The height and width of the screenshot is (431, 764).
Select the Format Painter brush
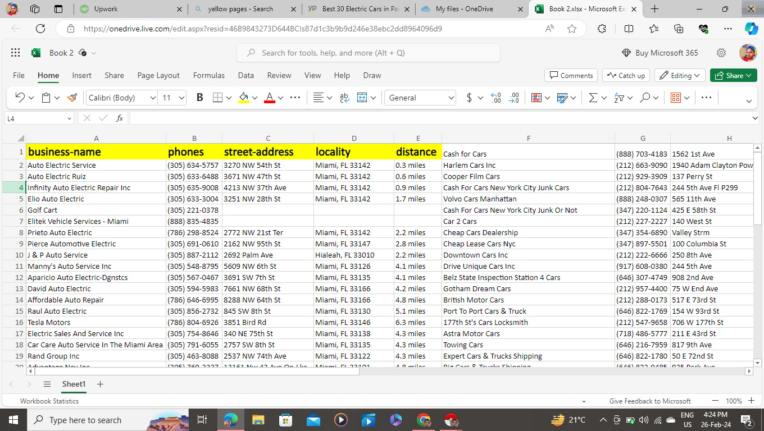pyautogui.click(x=72, y=98)
